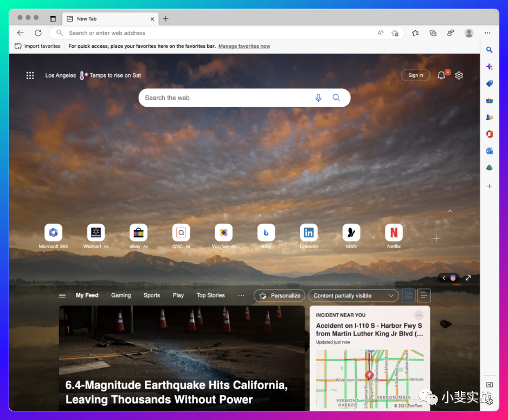
Task: Open the feed hamburger menu
Action: (x=62, y=296)
